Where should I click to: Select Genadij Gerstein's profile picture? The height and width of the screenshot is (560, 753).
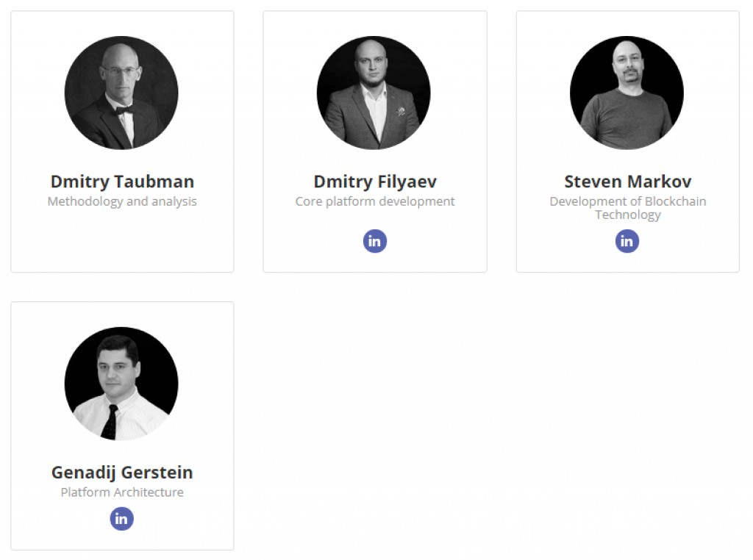pyautogui.click(x=121, y=384)
